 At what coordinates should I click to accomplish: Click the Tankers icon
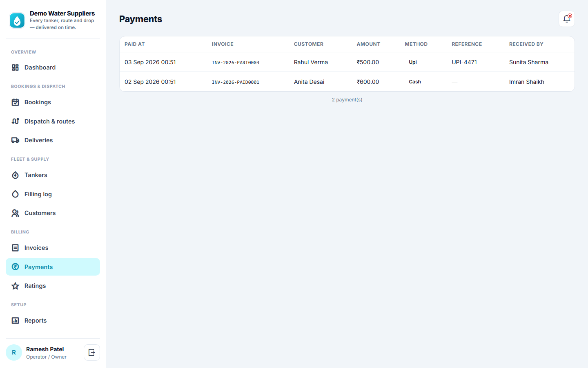tap(16, 175)
